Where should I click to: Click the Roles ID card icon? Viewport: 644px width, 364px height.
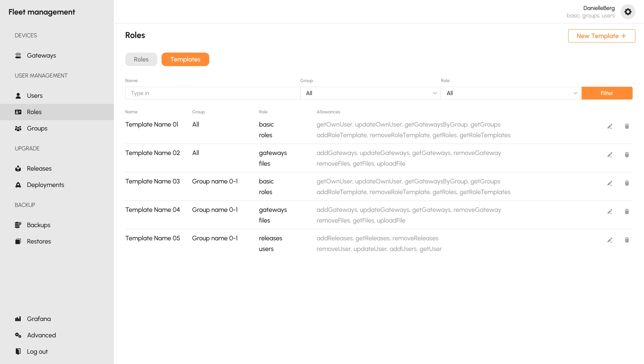click(18, 112)
